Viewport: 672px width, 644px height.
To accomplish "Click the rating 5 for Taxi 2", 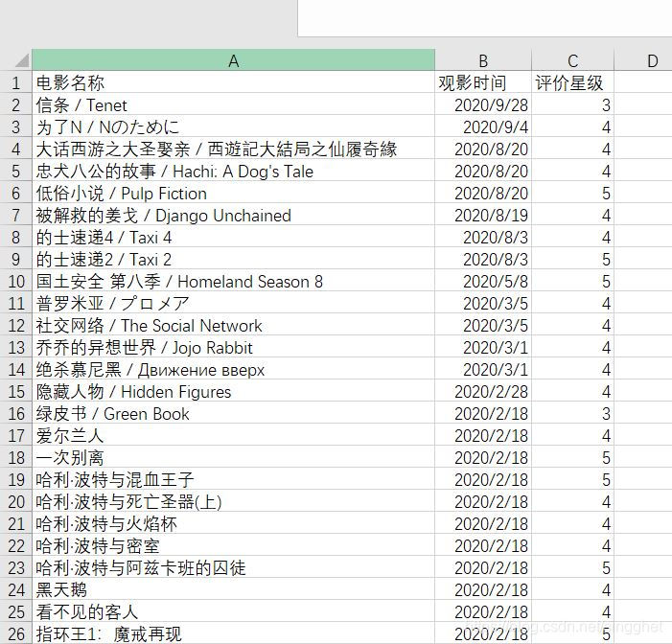I will click(x=572, y=259).
